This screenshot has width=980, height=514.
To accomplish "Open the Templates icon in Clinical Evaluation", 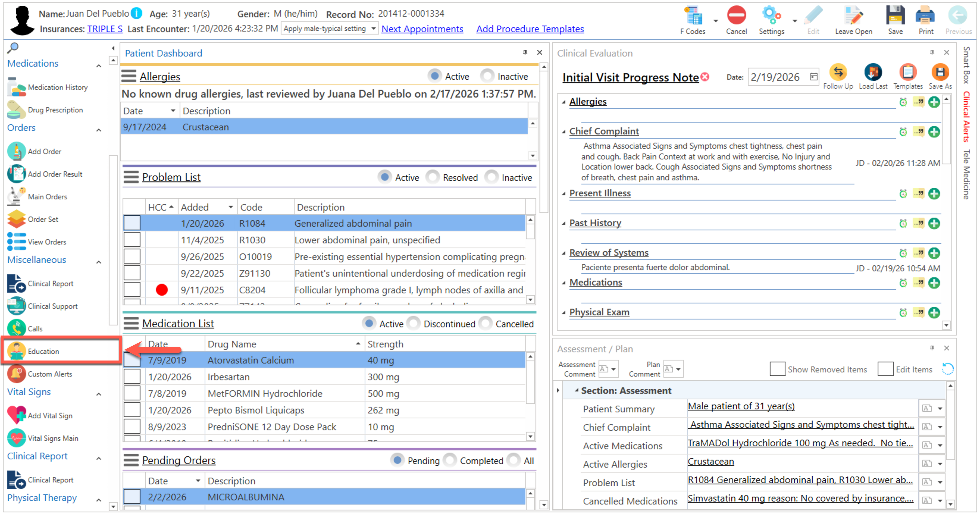I will [x=908, y=73].
